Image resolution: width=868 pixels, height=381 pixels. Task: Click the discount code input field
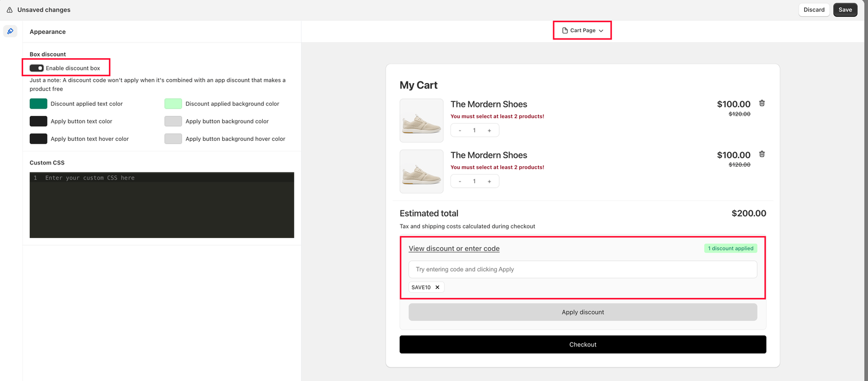583,270
